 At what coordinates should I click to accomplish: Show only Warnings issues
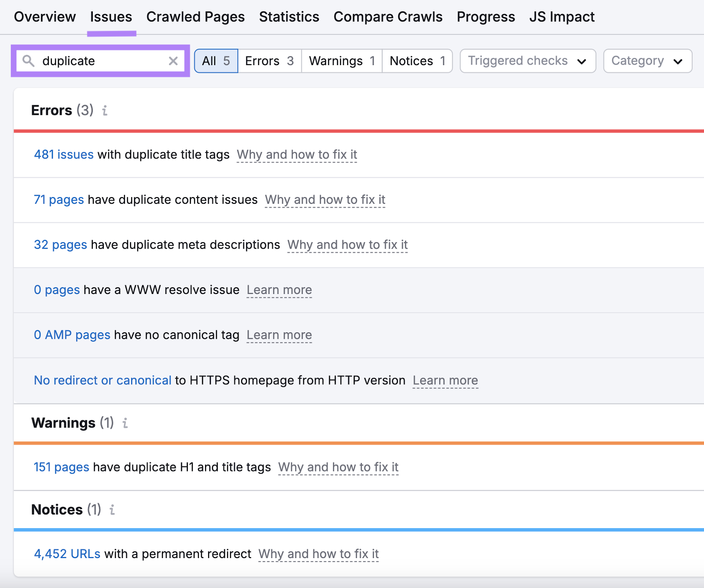341,61
